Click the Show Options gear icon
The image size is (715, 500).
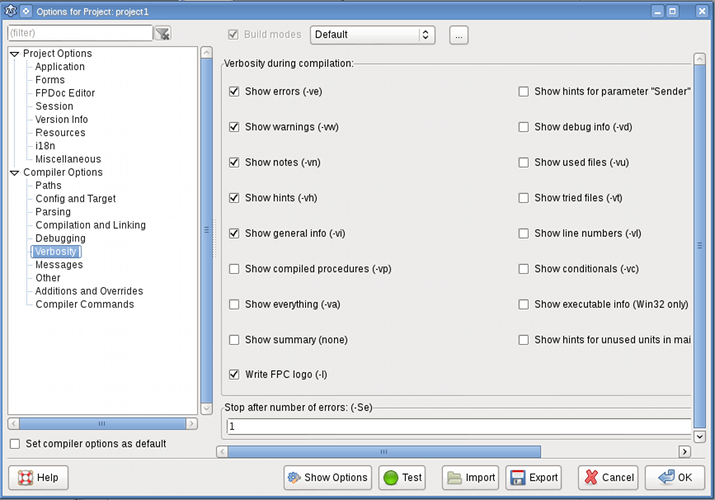294,478
